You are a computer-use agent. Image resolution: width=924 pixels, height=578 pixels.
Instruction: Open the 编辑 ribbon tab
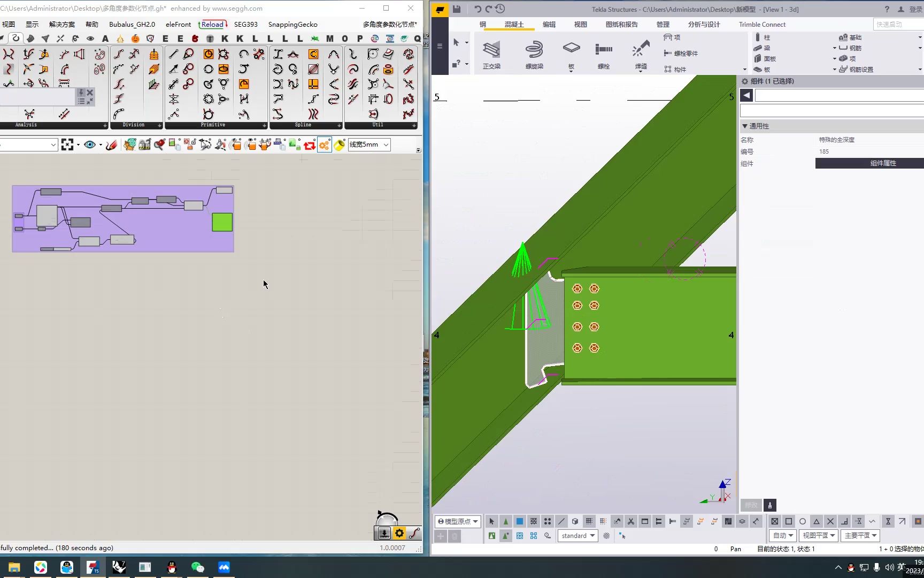pyautogui.click(x=549, y=25)
